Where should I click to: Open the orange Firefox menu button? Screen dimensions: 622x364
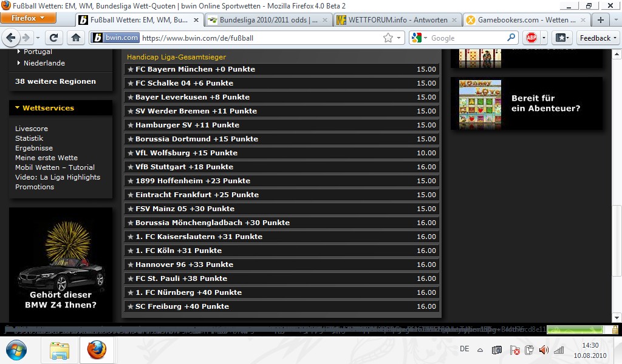click(x=28, y=18)
